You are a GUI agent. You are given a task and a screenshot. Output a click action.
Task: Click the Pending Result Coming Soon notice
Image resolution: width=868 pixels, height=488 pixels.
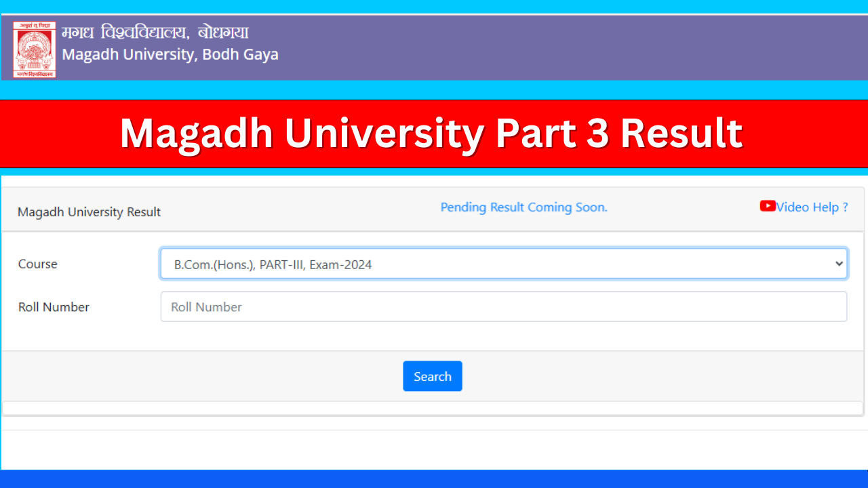524,207
